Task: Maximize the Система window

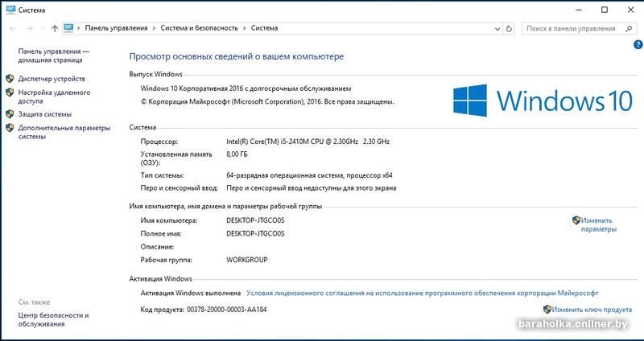Action: pyautogui.click(x=605, y=10)
